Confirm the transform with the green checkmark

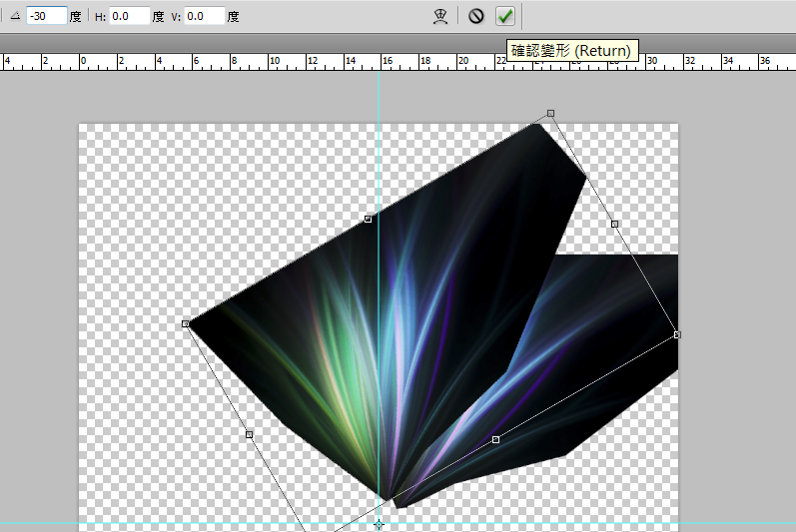click(x=504, y=16)
